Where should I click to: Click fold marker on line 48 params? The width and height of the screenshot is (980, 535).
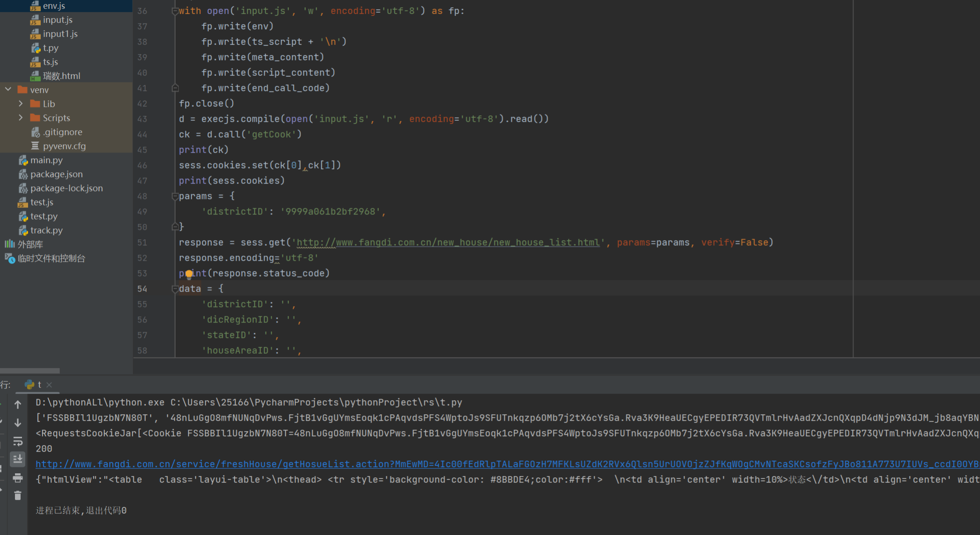tap(175, 196)
